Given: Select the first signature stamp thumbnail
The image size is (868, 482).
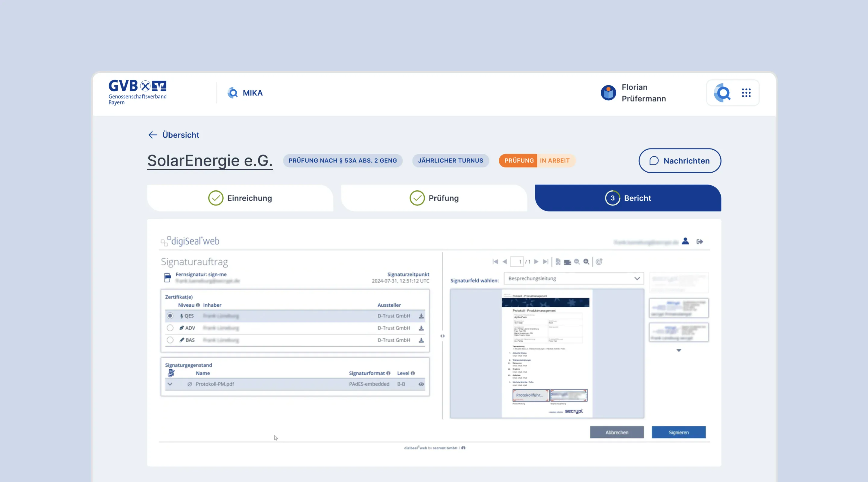Looking at the screenshot, I should point(679,283).
